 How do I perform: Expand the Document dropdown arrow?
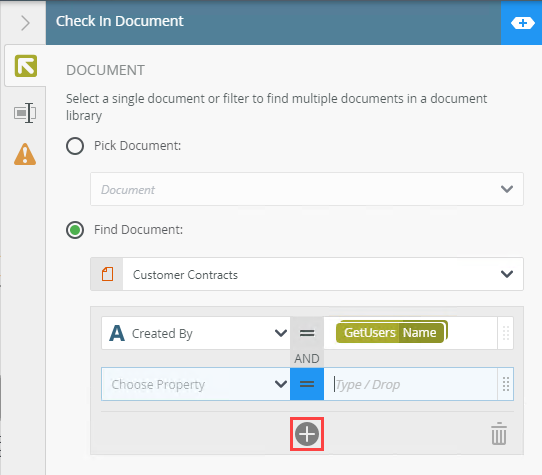507,189
